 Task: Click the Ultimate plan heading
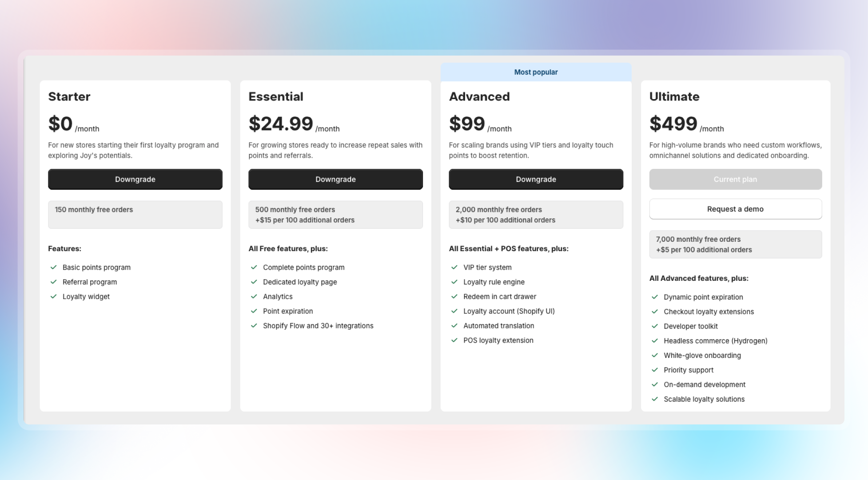(x=674, y=96)
